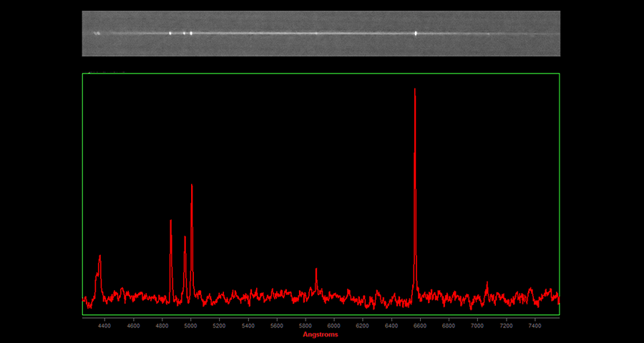
Task: Click the peak near 4960 Angstroms
Action: point(185,238)
